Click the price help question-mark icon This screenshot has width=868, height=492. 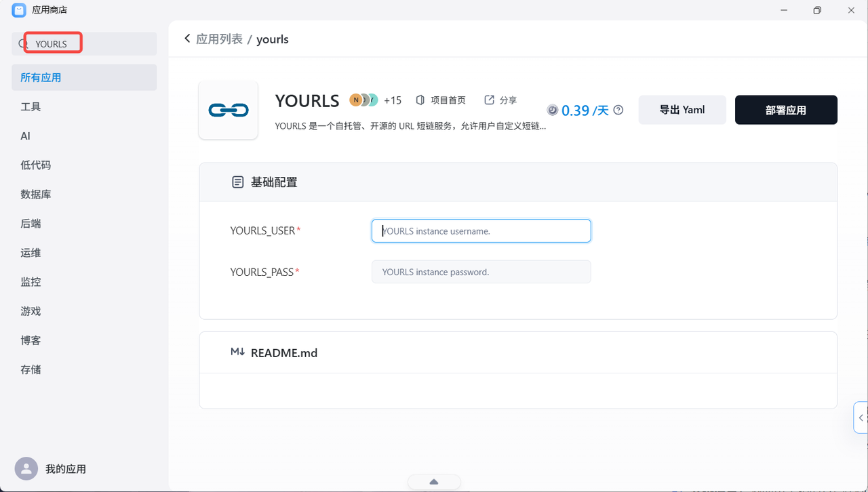[x=618, y=110]
